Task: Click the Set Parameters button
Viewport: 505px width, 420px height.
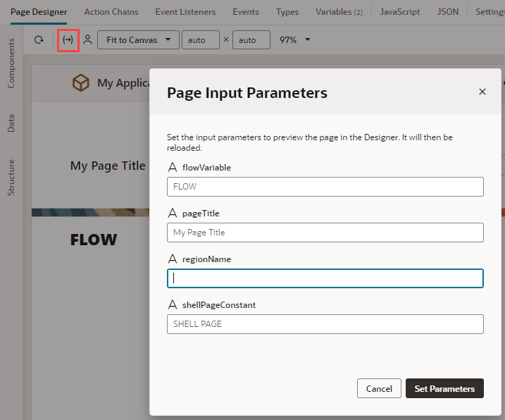Action: tap(444, 388)
